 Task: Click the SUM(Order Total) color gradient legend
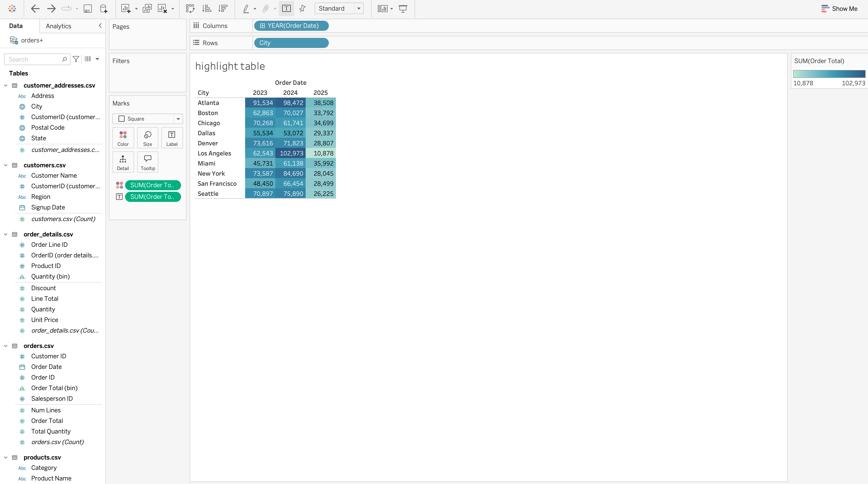(x=829, y=74)
